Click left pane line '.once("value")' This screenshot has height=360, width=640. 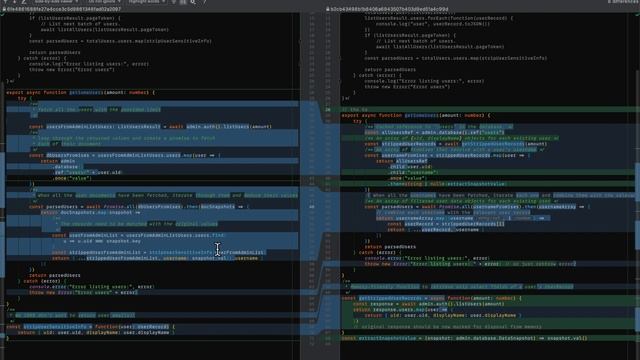click(73, 178)
